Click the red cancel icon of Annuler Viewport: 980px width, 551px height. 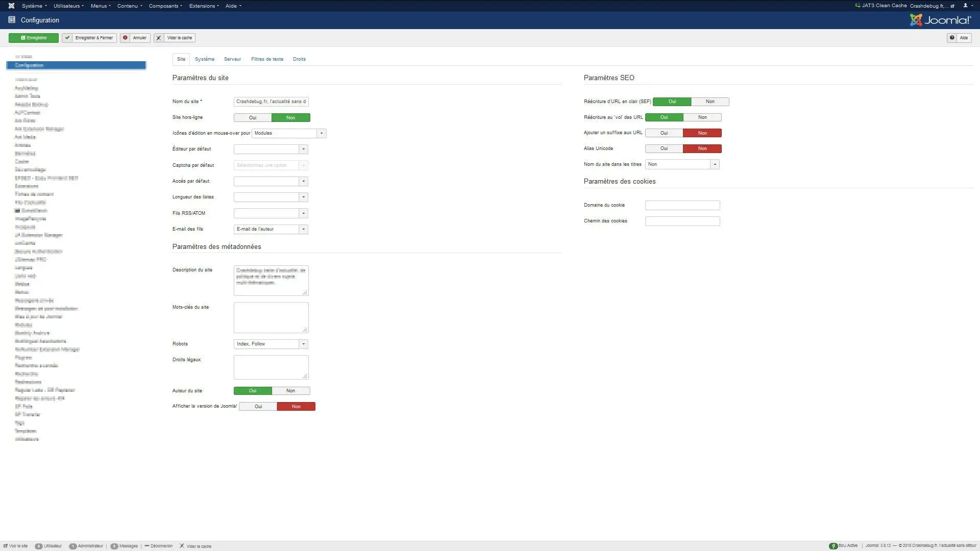126,38
